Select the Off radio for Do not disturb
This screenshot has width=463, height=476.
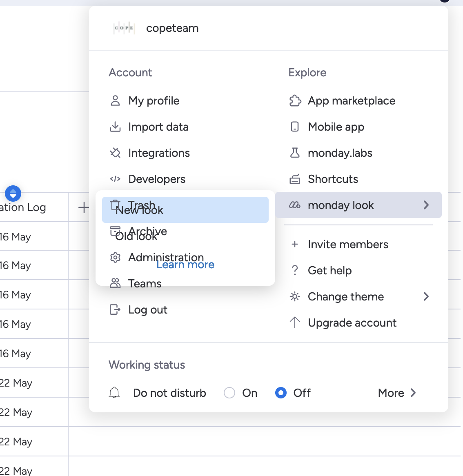pos(281,393)
